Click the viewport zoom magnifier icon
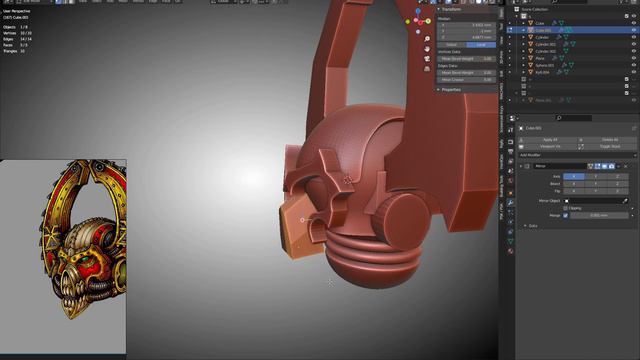 [427, 39]
